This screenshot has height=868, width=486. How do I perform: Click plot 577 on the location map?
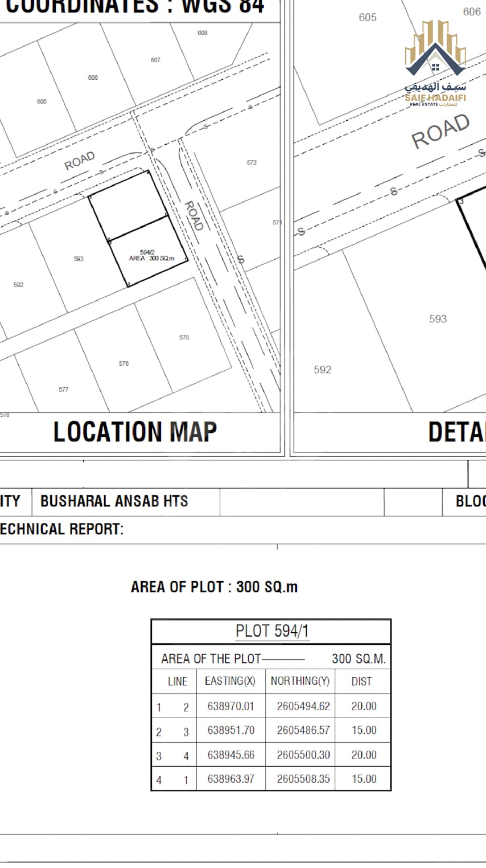click(63, 390)
